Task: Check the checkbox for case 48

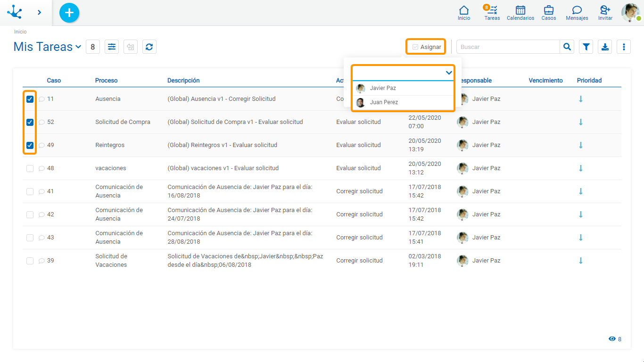Action: 30,168
